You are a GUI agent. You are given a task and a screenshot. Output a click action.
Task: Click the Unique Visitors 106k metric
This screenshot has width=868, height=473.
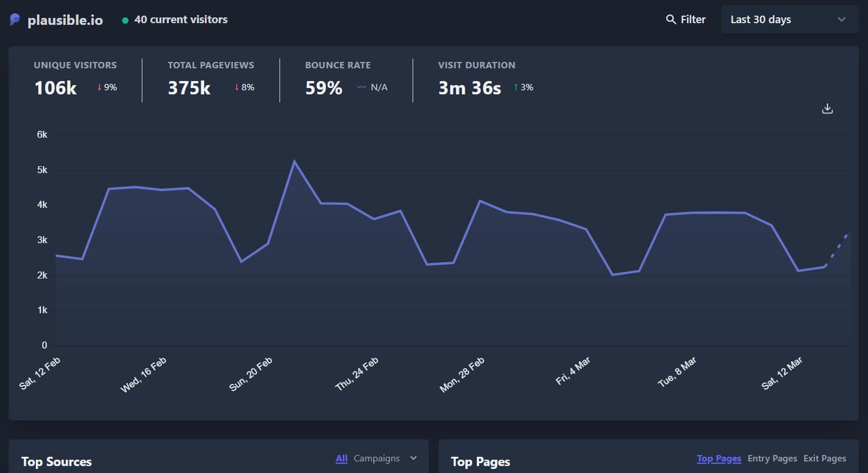click(55, 88)
